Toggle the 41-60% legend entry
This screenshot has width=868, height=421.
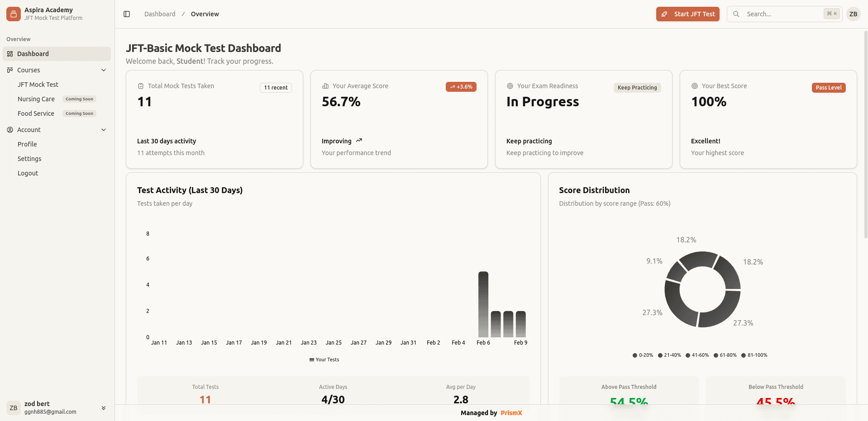point(697,355)
